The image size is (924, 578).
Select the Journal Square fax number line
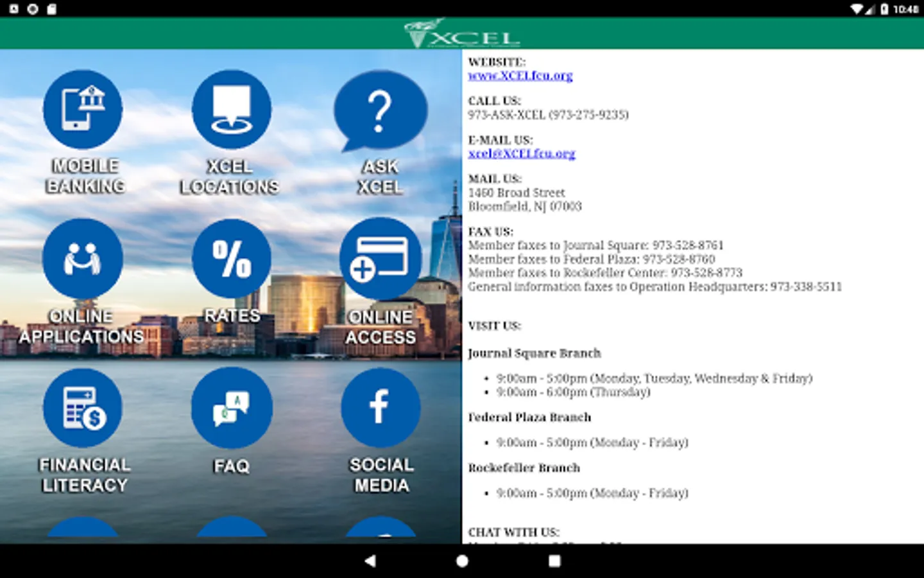click(x=595, y=245)
